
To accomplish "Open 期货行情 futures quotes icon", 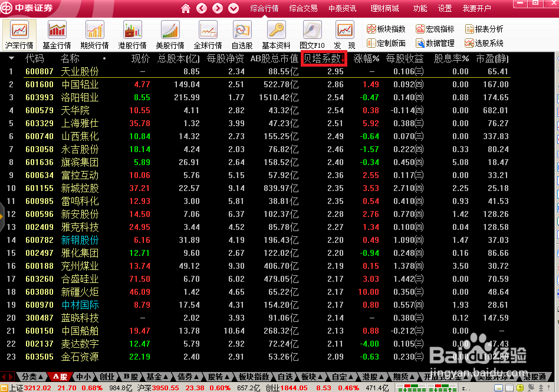I will coord(94,35).
